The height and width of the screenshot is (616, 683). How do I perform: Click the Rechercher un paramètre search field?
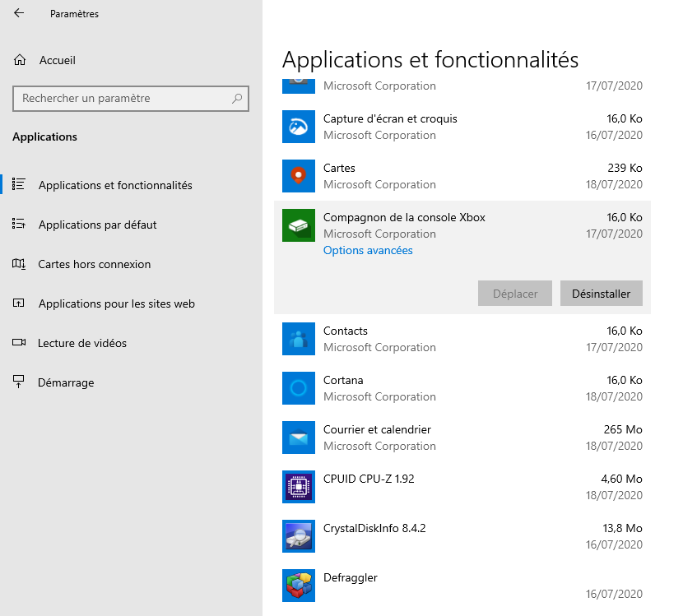(x=123, y=98)
